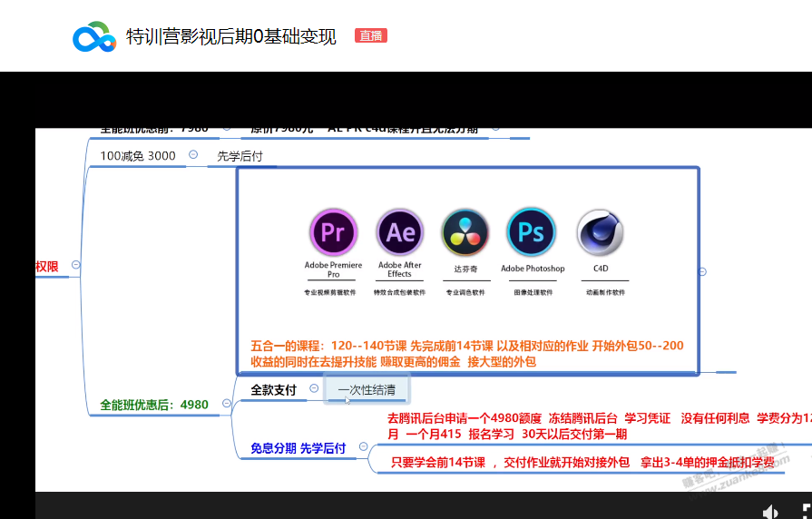This screenshot has width=812, height=519.
Task: Collapse the 免息分期 先学后付 node
Action: tap(364, 446)
